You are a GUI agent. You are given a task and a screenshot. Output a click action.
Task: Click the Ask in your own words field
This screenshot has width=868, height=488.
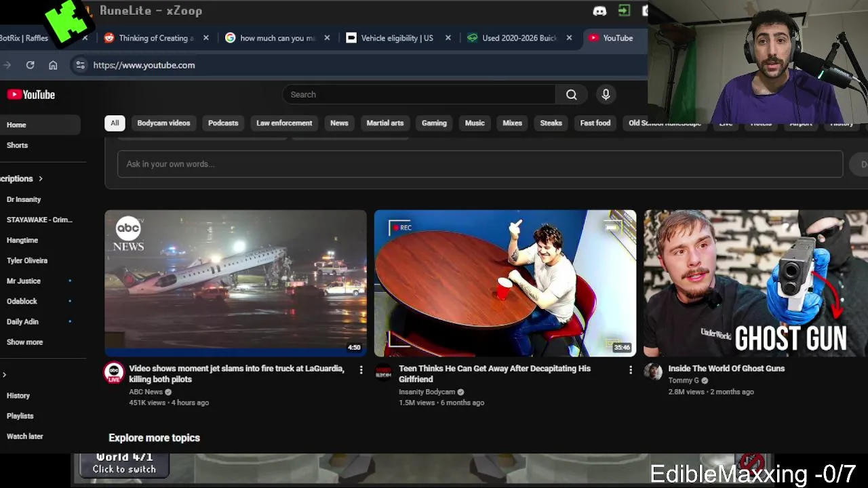pyautogui.click(x=479, y=164)
